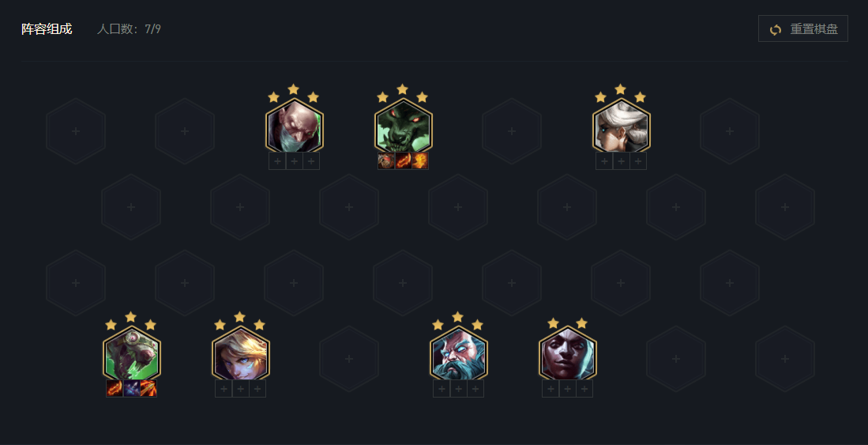Click Warwick's first equipped item icon
This screenshot has height=445, width=868.
(386, 161)
